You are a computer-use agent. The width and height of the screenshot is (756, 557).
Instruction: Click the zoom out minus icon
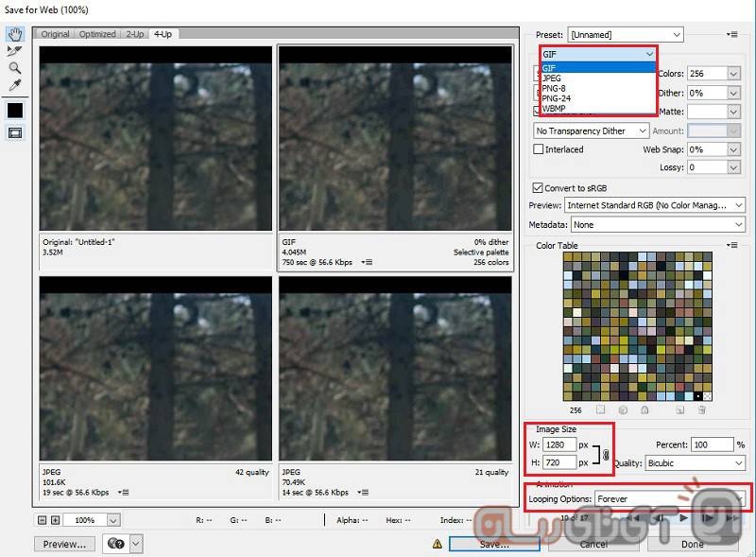point(43,520)
